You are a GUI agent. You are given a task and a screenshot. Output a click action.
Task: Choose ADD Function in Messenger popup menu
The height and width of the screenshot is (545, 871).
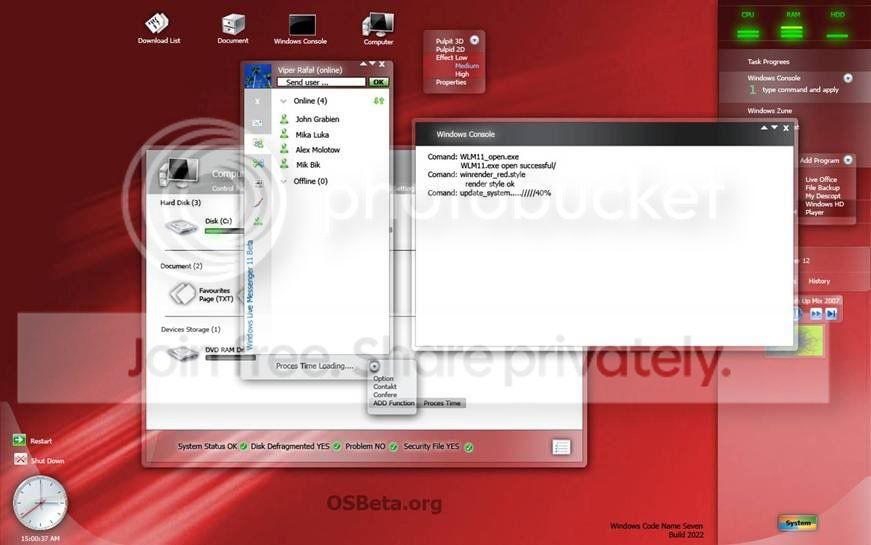tap(394, 403)
